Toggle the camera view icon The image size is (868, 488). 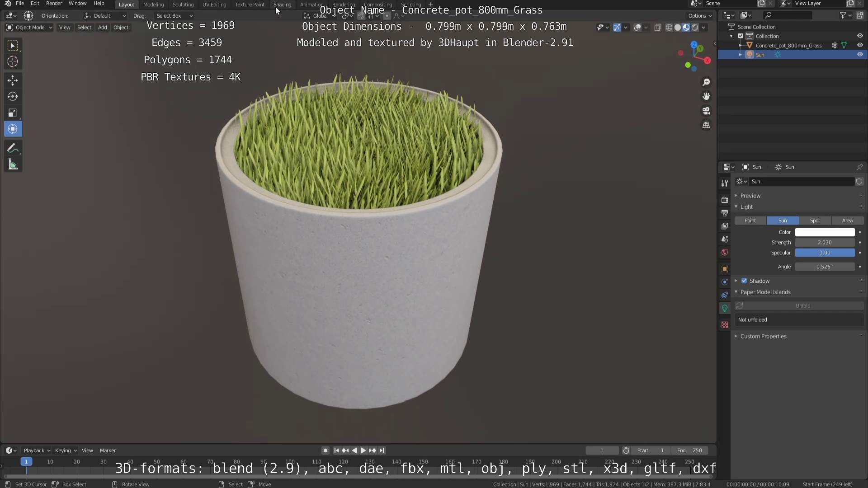point(706,111)
